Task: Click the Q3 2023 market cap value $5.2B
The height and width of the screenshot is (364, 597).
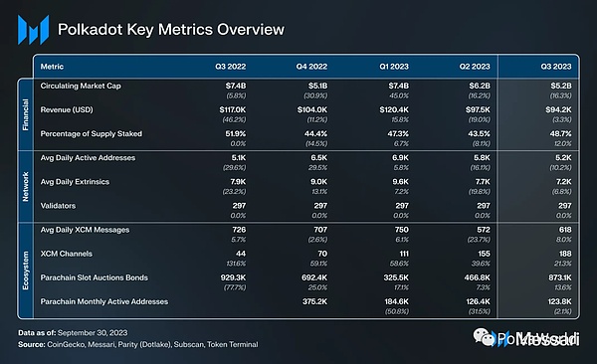Action: [x=561, y=86]
